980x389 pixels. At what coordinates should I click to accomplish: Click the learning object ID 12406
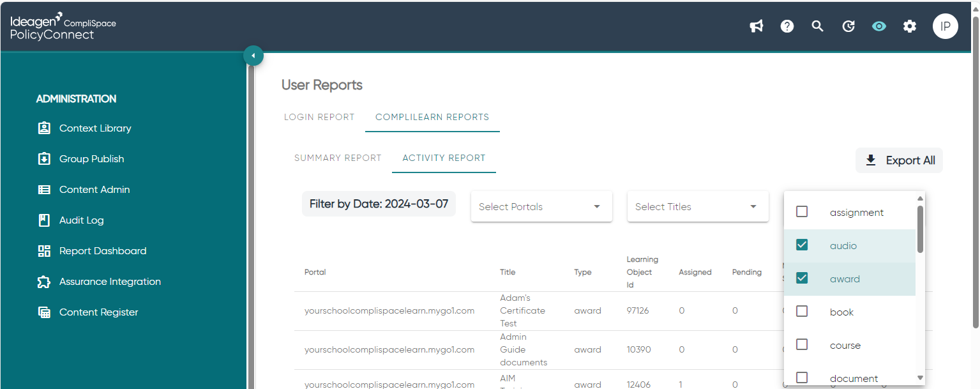click(x=638, y=385)
